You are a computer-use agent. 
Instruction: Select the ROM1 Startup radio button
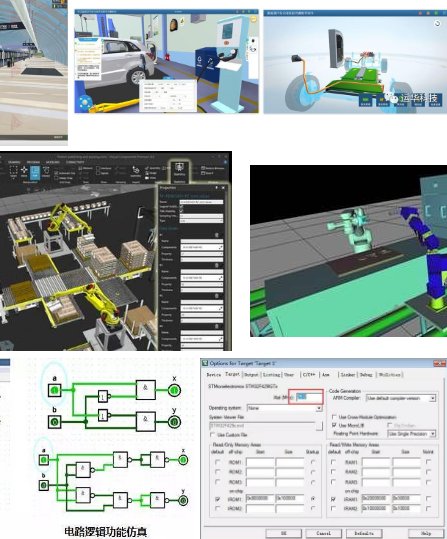[313, 462]
